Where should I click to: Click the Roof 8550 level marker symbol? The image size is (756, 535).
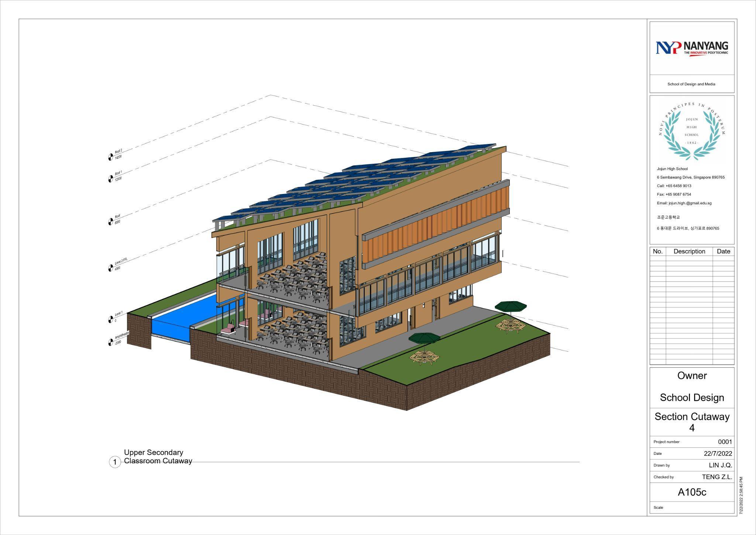(110, 222)
